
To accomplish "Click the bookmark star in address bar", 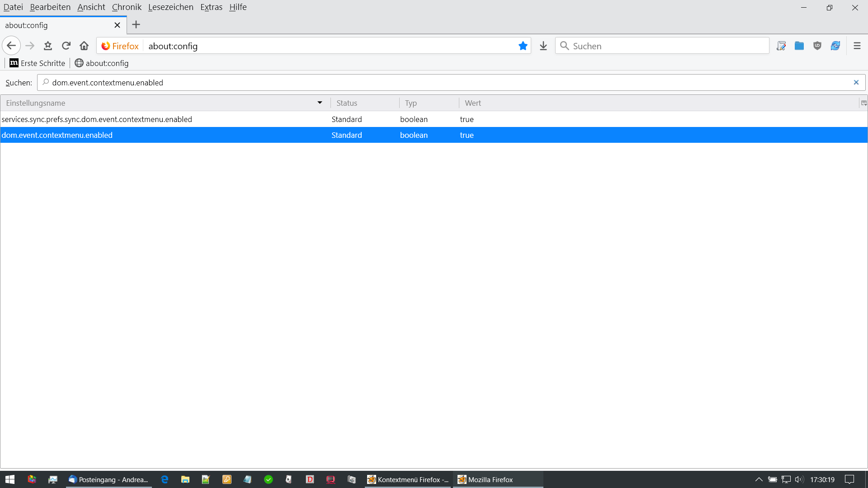I will (x=523, y=46).
